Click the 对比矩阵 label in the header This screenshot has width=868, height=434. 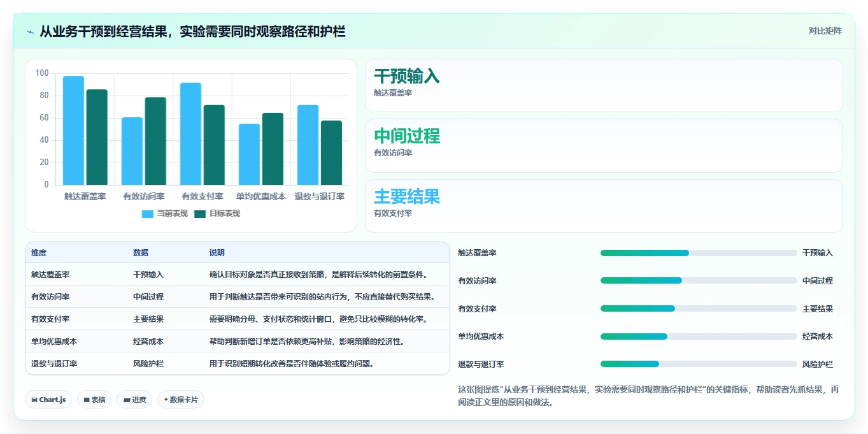pos(825,31)
